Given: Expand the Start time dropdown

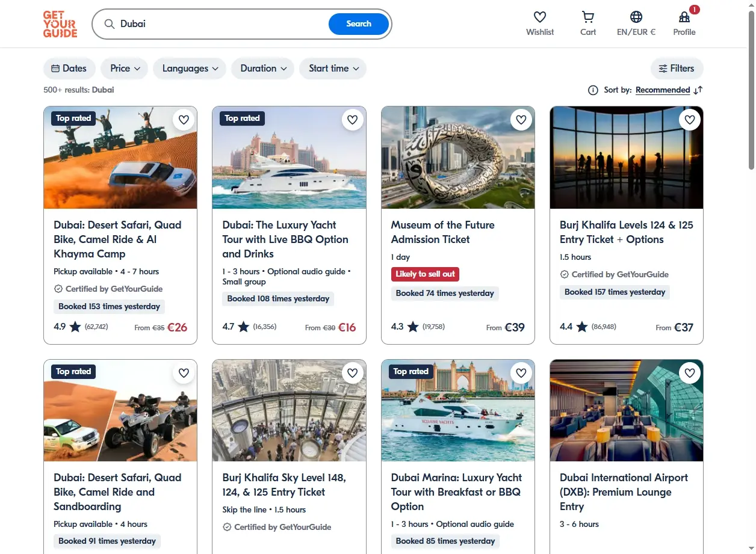Looking at the screenshot, I should pos(333,69).
